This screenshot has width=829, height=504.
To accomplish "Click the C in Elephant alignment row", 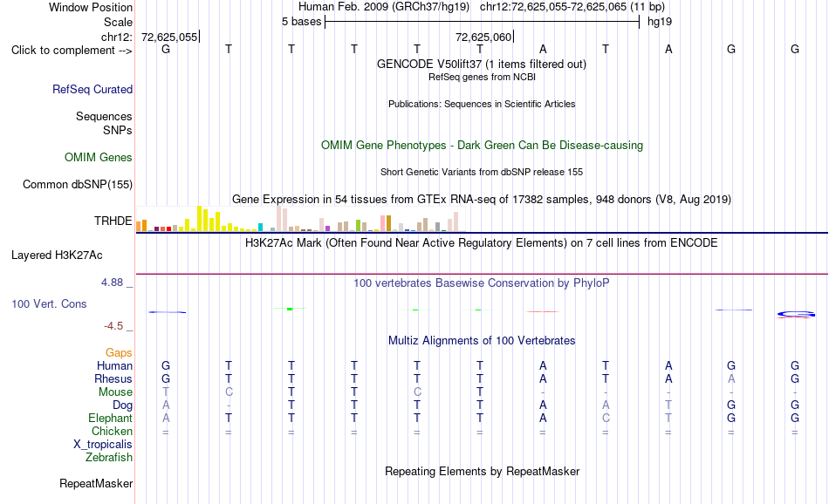I will pos(606,418).
